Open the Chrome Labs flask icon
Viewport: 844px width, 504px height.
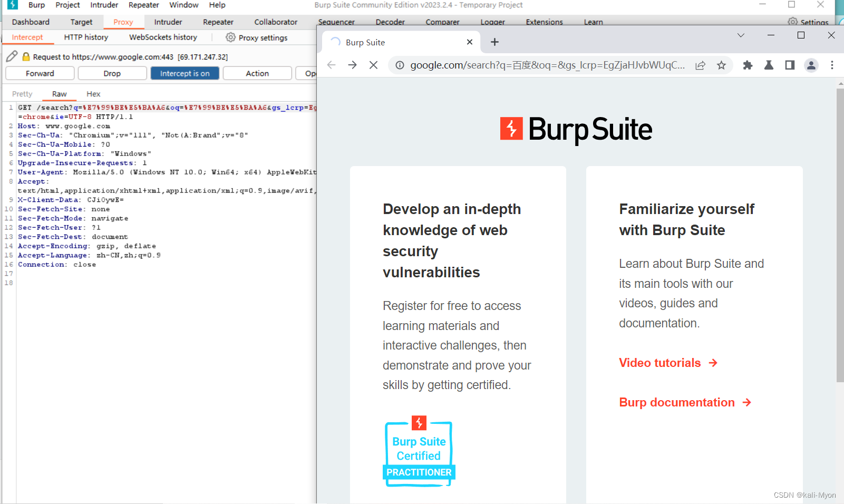click(769, 65)
